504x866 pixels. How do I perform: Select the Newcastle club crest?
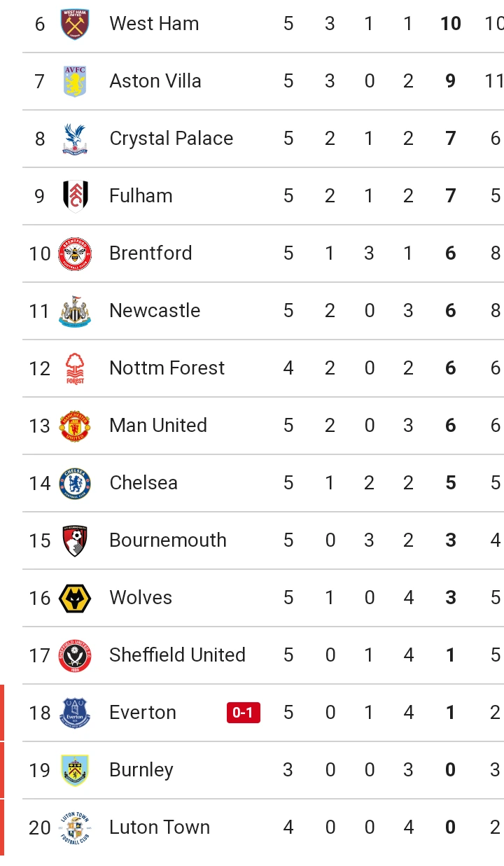pos(75,311)
